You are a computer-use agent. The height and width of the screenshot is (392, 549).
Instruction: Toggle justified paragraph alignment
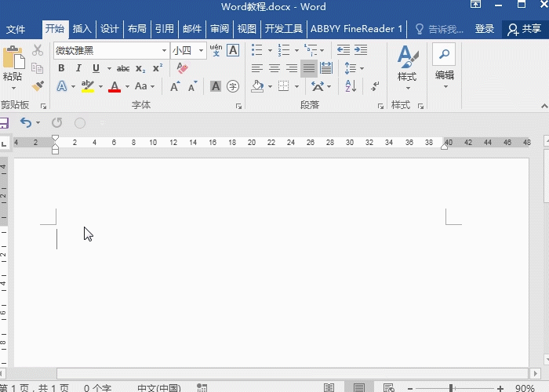click(x=309, y=68)
